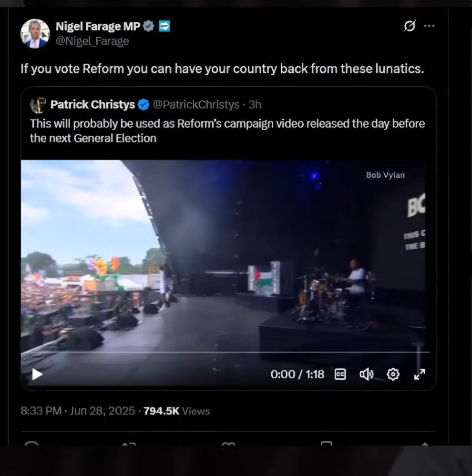Viewport: 472px width, 476px height.
Task: Click the Grok slash-circle icon
Action: click(x=410, y=26)
